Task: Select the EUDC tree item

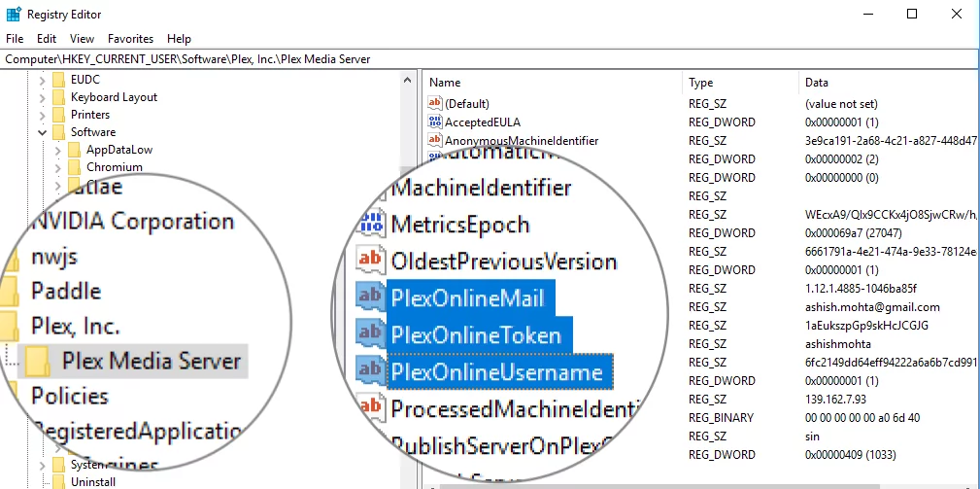Action: click(85, 80)
